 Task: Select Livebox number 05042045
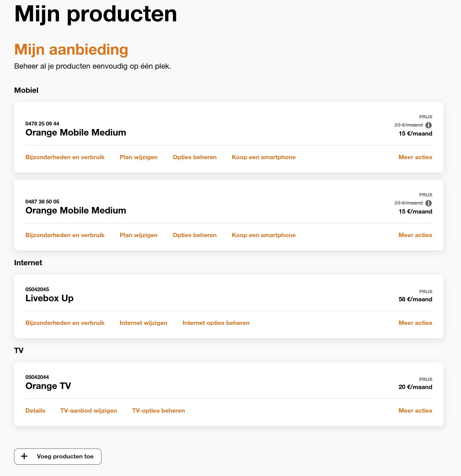click(x=37, y=289)
